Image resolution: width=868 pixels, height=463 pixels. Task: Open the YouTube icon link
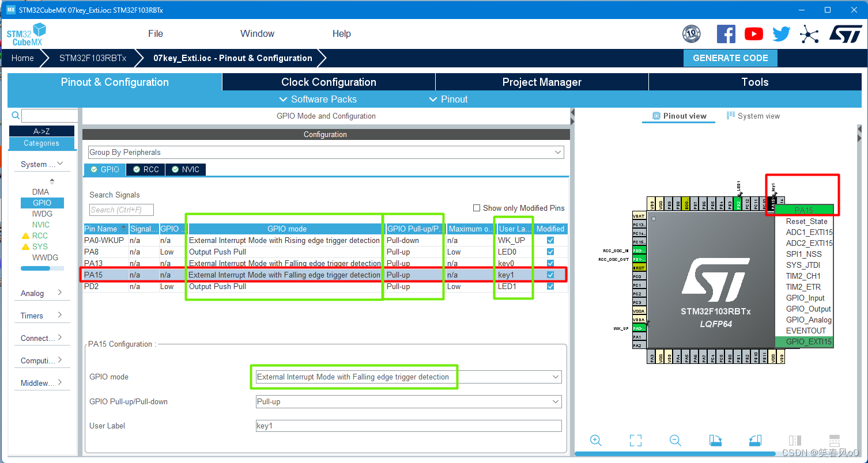click(753, 34)
